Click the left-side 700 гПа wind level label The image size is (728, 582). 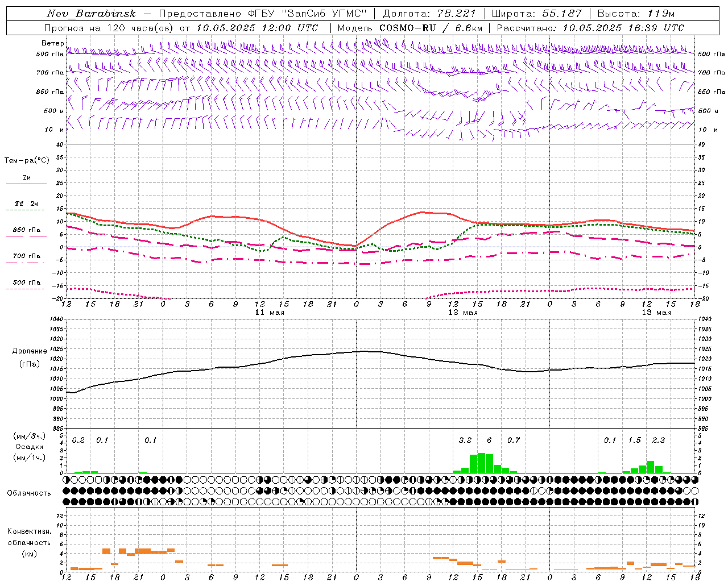pos(50,73)
